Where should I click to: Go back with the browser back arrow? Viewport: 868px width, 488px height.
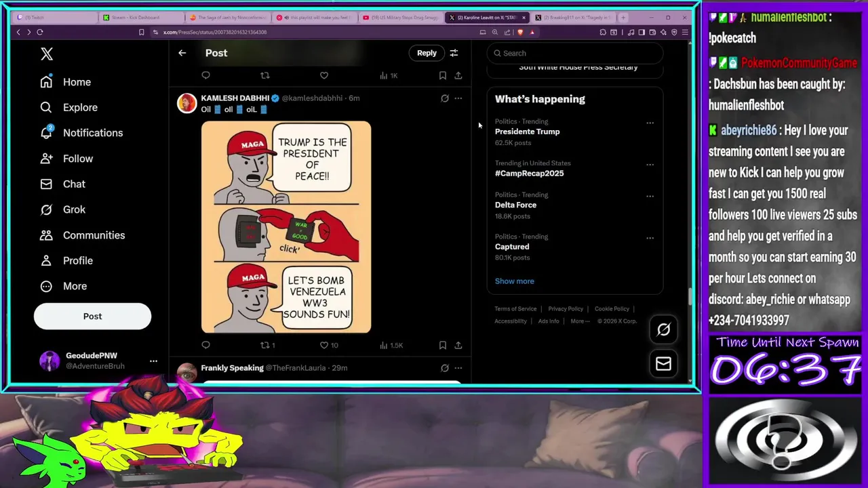18,32
